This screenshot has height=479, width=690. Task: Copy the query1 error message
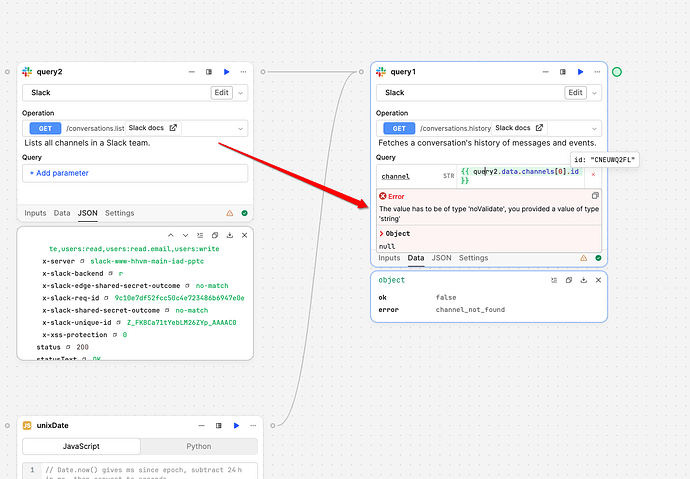[595, 196]
